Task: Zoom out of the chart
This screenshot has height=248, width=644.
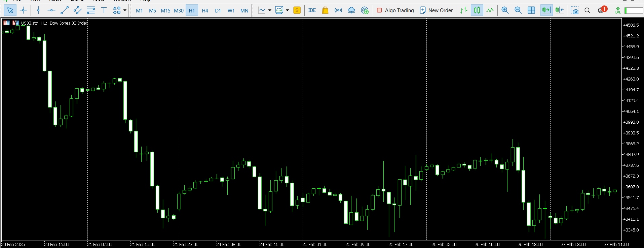Action: click(518, 10)
